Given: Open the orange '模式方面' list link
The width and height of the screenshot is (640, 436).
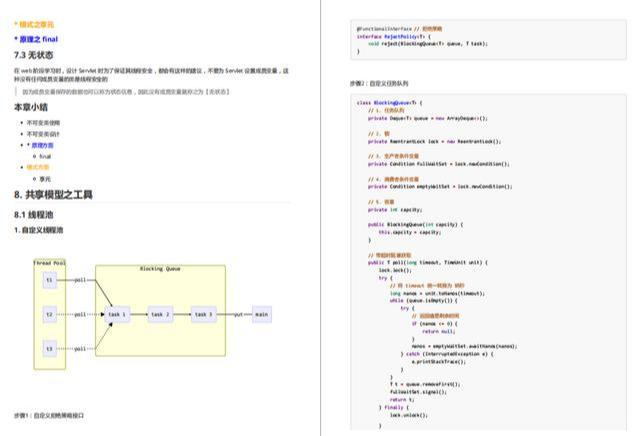Looking at the screenshot, I should [x=38, y=167].
